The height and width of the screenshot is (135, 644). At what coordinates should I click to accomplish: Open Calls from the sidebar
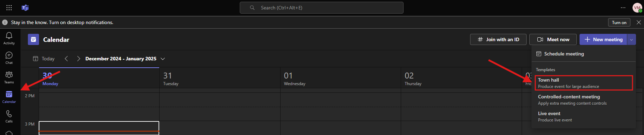pos(9,117)
